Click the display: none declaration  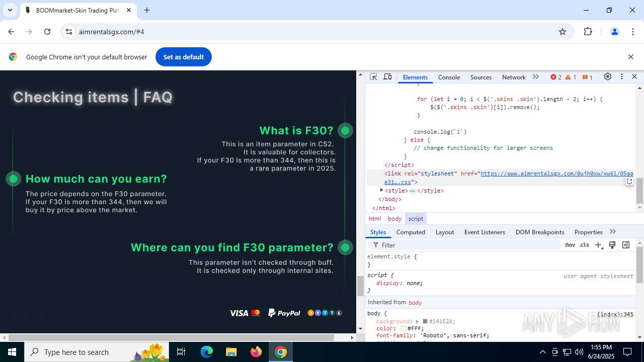(x=399, y=283)
